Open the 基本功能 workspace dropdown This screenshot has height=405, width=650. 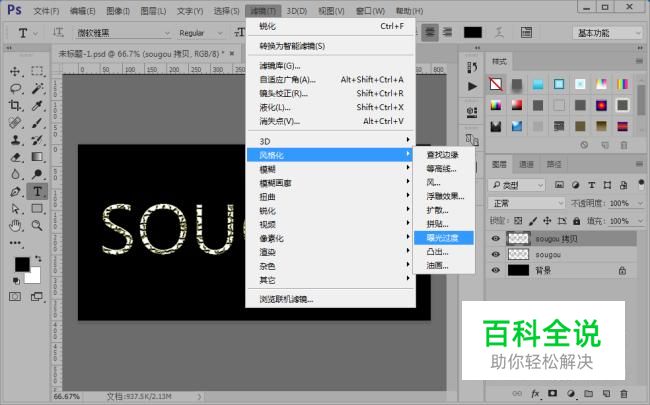pos(607,33)
